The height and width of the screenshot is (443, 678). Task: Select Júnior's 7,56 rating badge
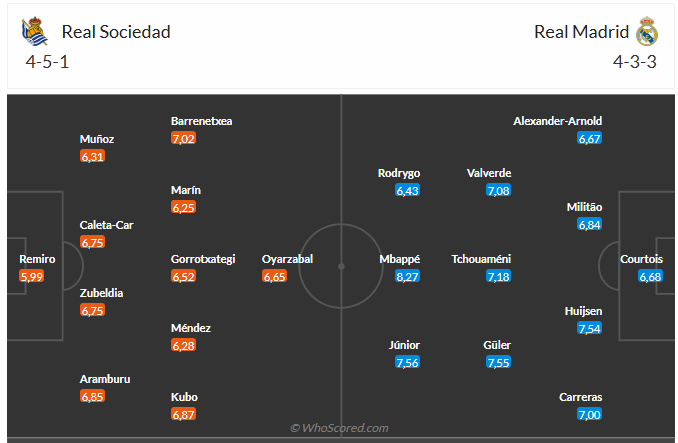(407, 363)
